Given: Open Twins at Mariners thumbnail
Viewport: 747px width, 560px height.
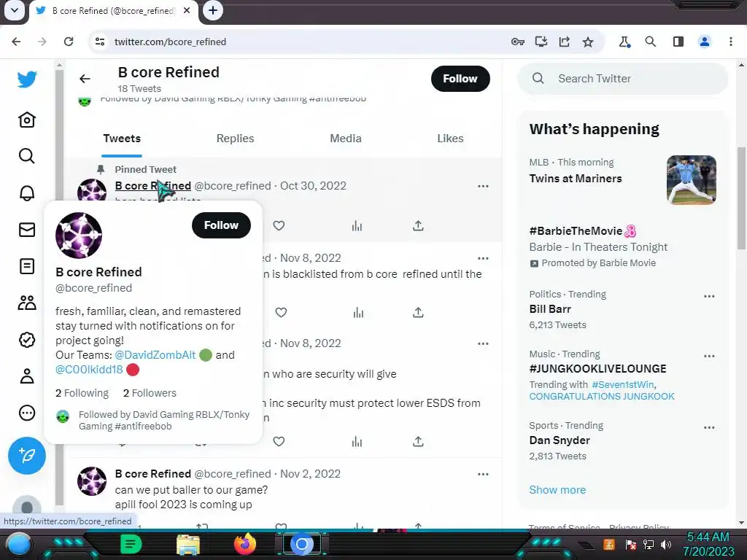Looking at the screenshot, I should (692, 180).
